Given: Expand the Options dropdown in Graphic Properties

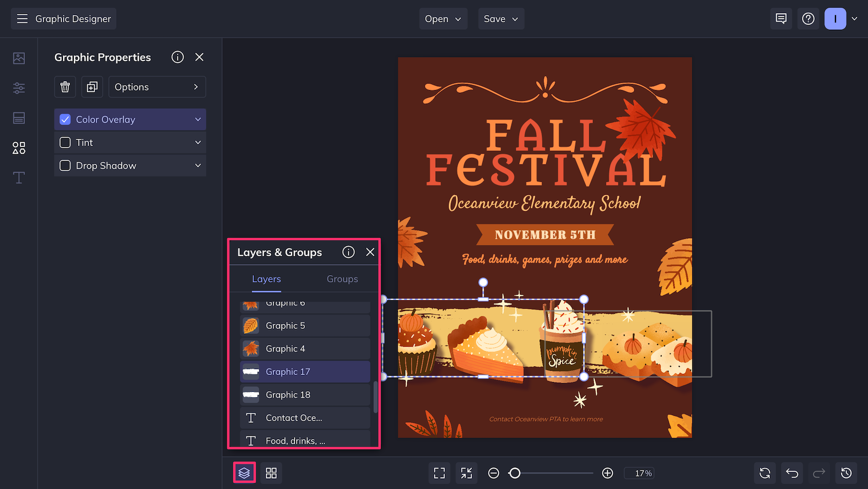Looking at the screenshot, I should pyautogui.click(x=157, y=87).
